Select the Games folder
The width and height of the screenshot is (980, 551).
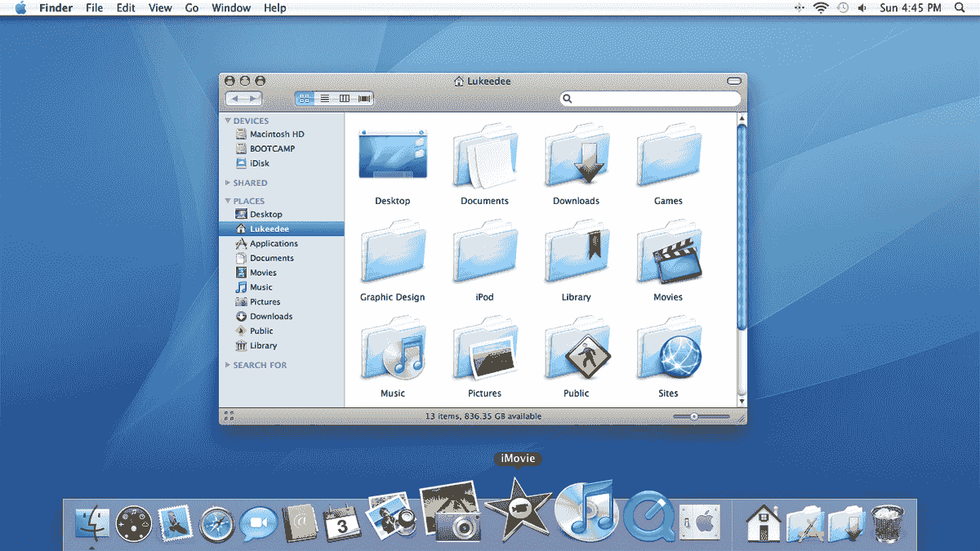click(668, 156)
